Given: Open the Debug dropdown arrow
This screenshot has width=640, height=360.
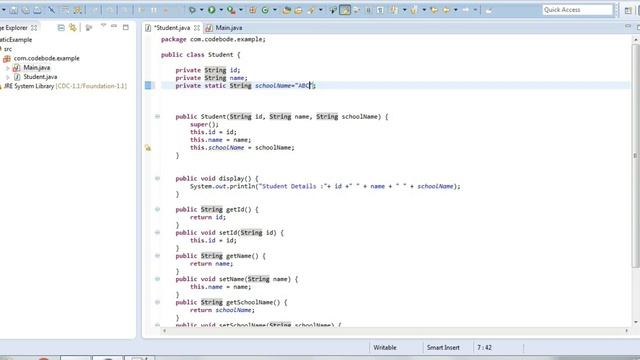Looking at the screenshot, I should 201,10.
